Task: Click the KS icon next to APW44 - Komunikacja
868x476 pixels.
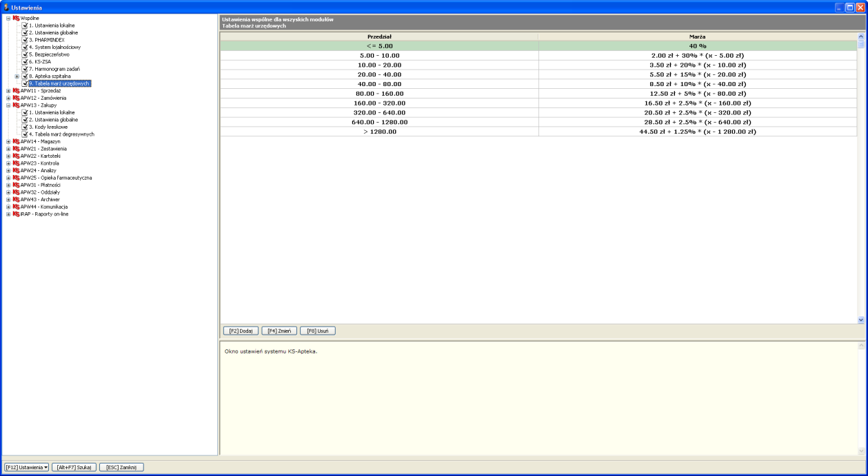Action: [16, 207]
